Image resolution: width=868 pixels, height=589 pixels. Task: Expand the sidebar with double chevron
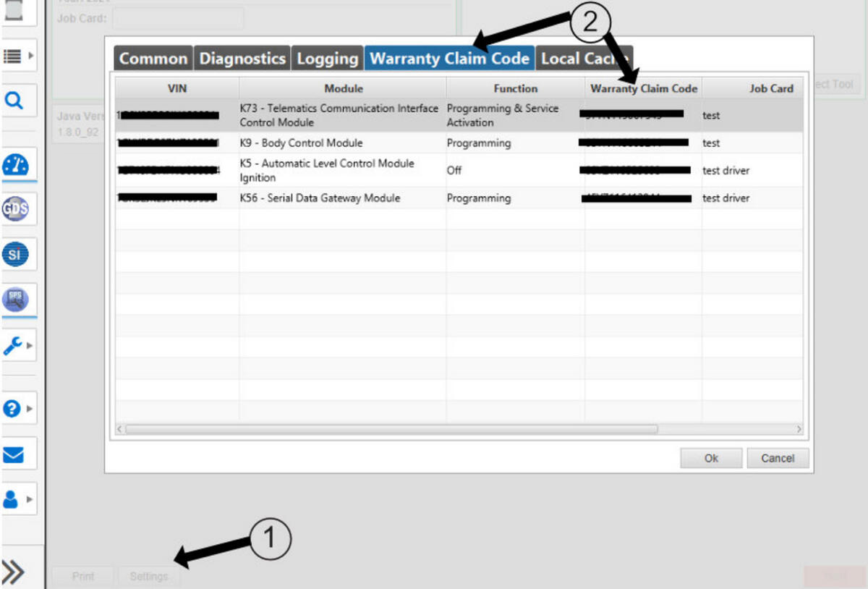point(14,572)
